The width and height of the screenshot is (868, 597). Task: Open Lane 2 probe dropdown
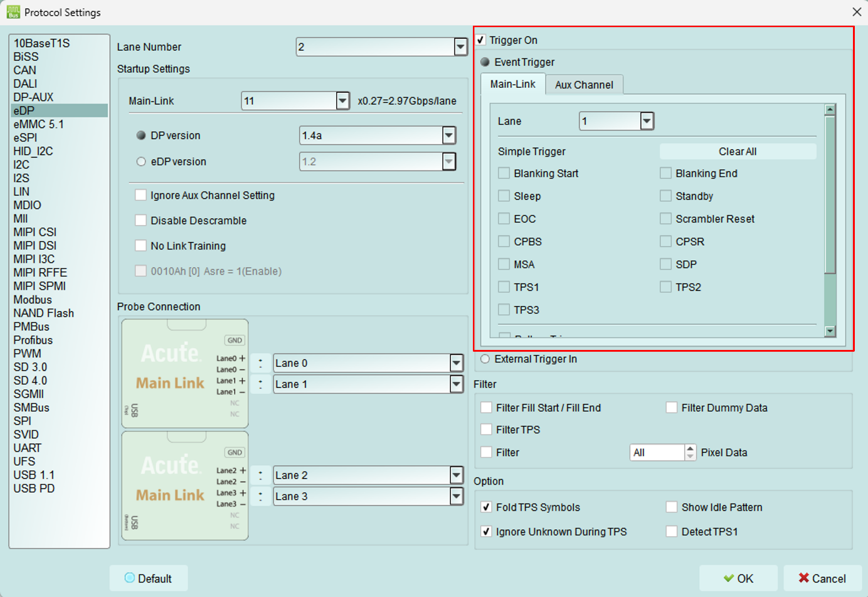[x=457, y=475]
